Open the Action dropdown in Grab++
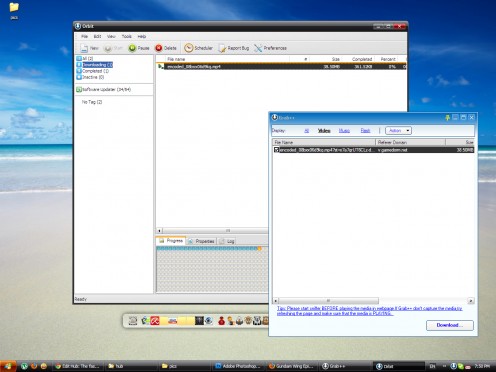Image resolution: width=496 pixels, height=372 pixels. click(x=398, y=131)
